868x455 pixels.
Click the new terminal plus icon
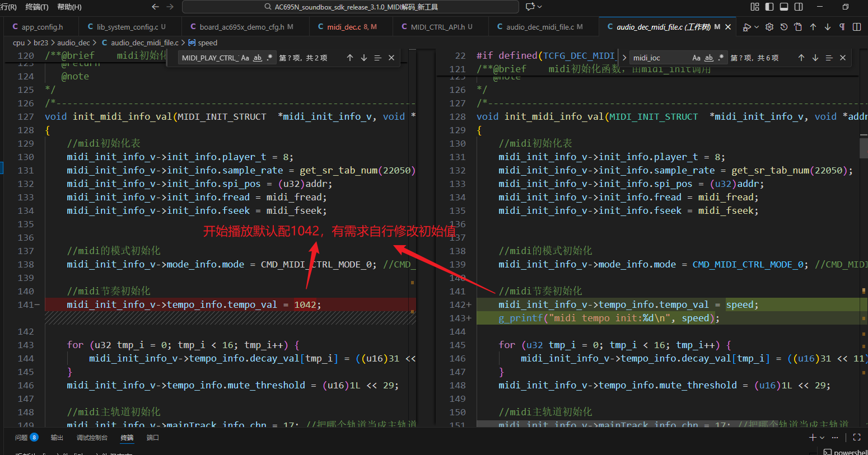coord(813,438)
